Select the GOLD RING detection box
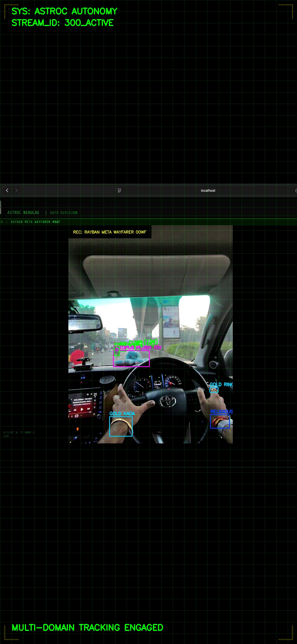Image resolution: width=297 pixels, height=644 pixels. [214, 390]
